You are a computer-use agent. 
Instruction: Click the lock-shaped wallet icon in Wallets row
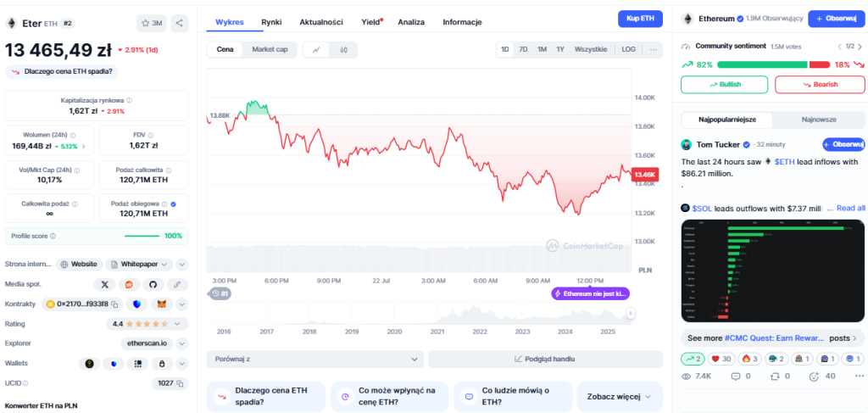(162, 364)
